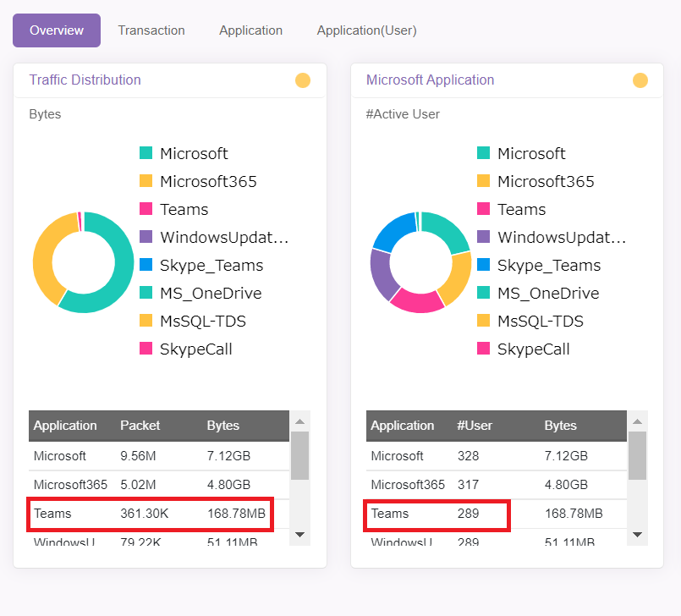Sort Traffic Distribution table by Packet column
This screenshot has width=681, height=616.
[x=140, y=426]
